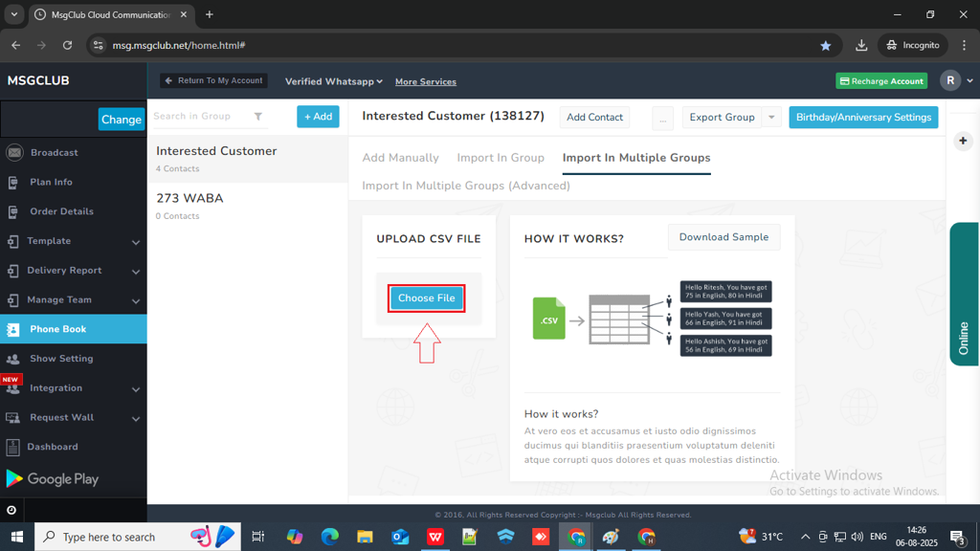
Task: Click the Dashboard icon in sidebar
Action: 12,447
